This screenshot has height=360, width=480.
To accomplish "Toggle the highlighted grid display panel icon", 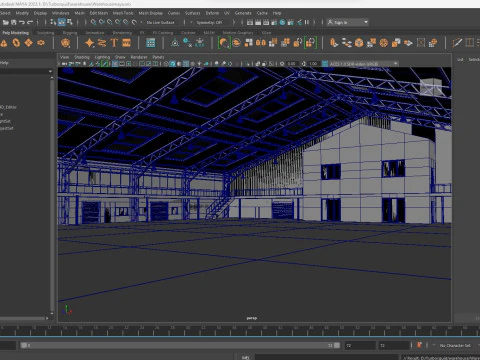I will [115, 63].
